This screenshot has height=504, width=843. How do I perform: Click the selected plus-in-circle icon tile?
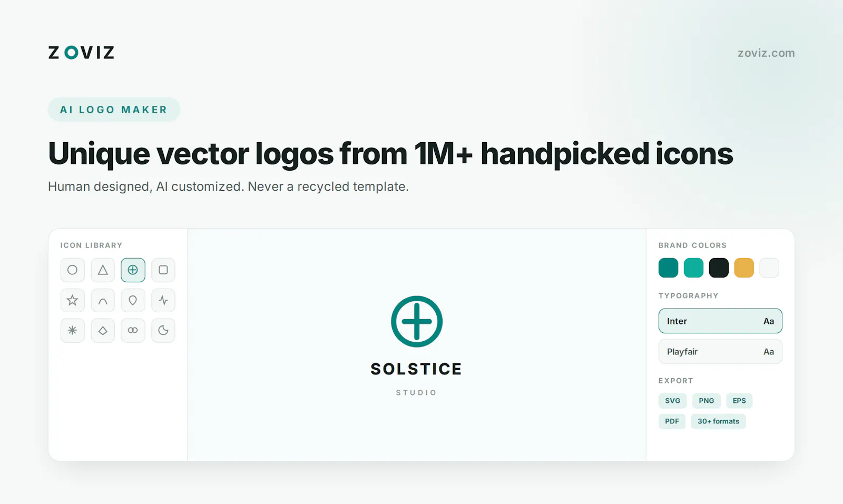coord(133,270)
